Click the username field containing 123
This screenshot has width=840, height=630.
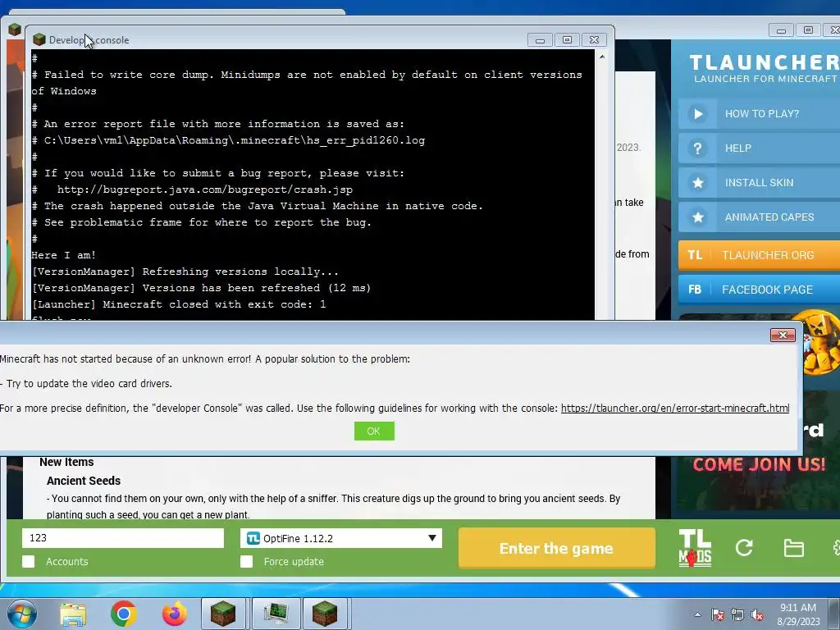click(x=123, y=538)
